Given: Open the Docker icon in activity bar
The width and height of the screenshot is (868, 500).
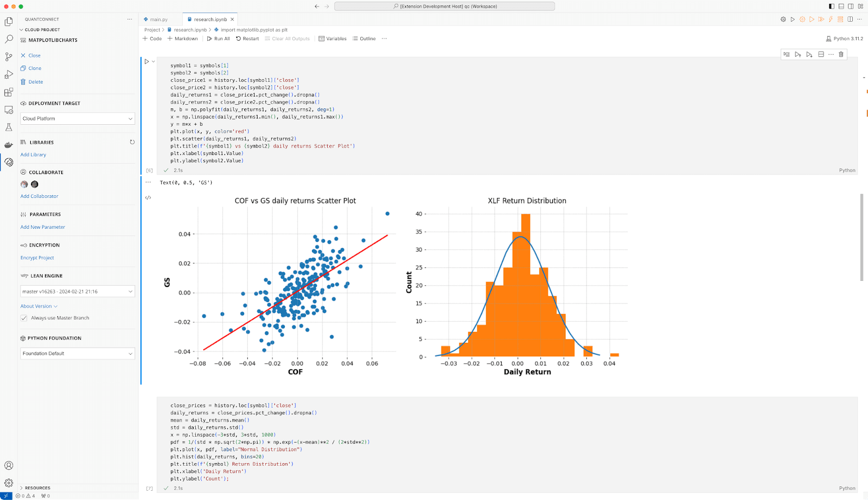Looking at the screenshot, I should tap(9, 145).
